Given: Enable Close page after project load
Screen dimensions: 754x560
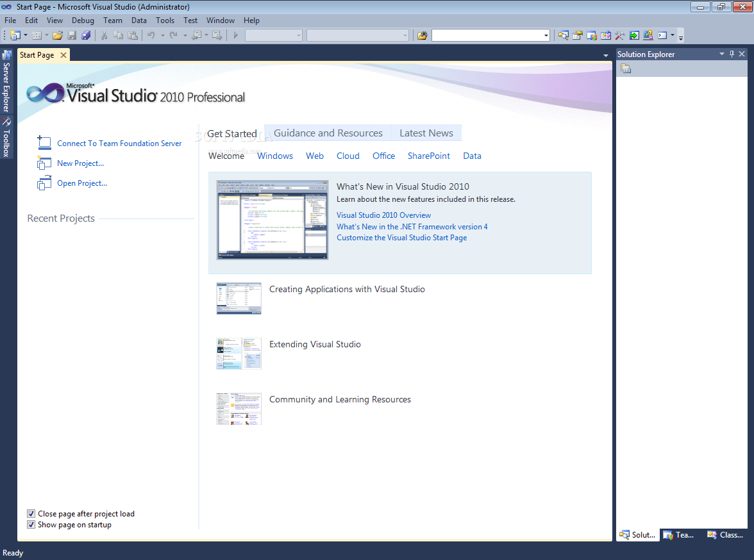Looking at the screenshot, I should [x=31, y=513].
